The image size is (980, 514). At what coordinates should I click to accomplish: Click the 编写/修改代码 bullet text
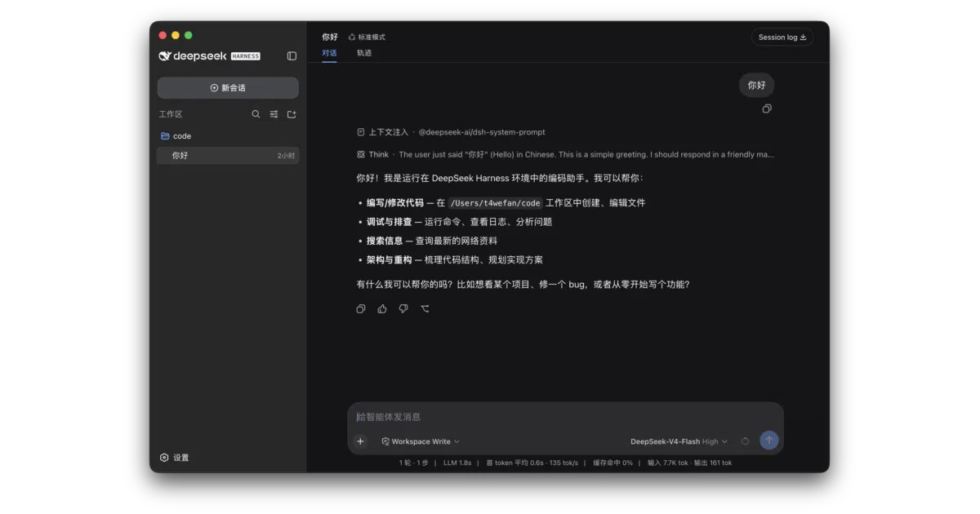(395, 203)
